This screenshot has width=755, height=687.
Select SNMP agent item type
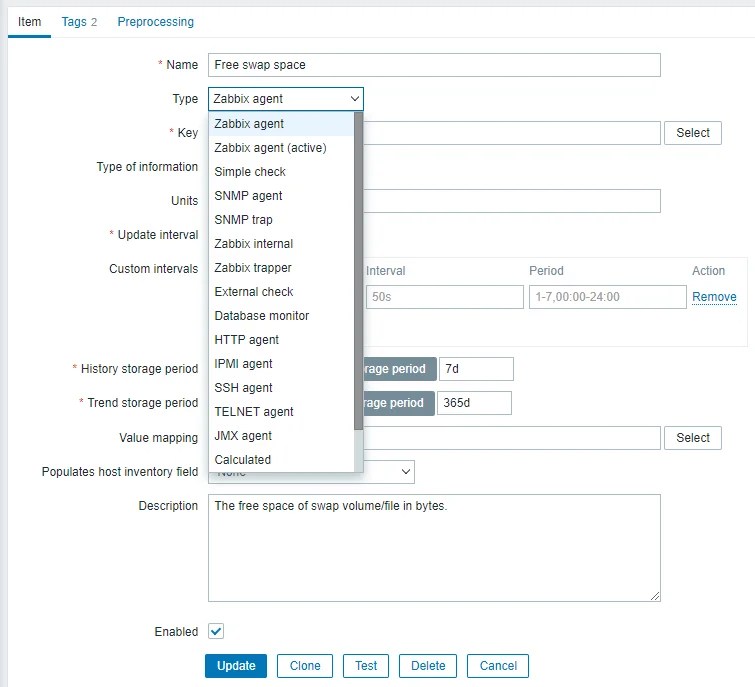281,196
